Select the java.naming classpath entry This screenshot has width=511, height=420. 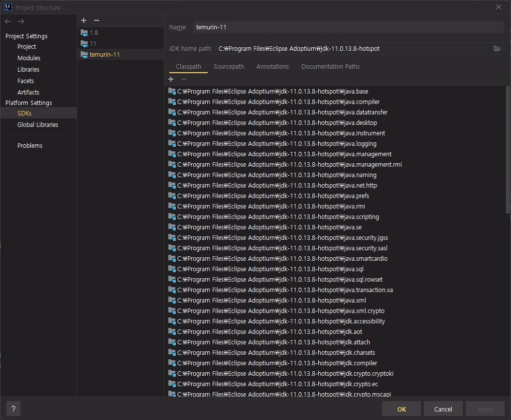tap(336, 175)
